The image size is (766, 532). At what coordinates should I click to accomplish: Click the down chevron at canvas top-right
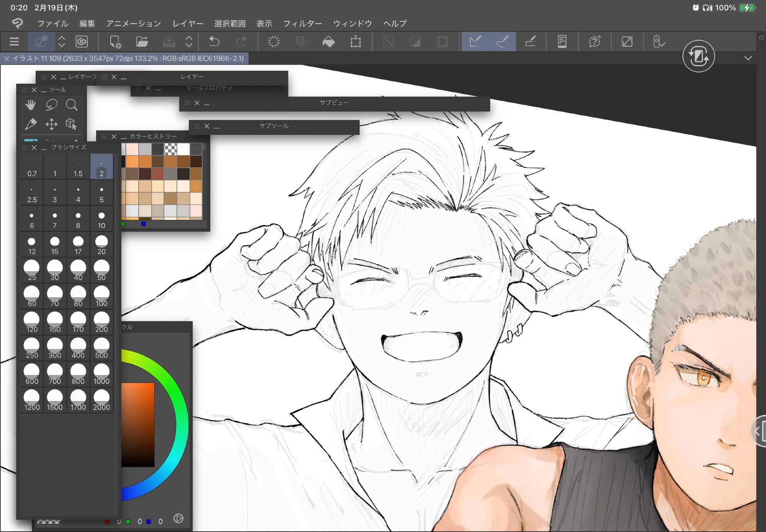click(x=748, y=58)
